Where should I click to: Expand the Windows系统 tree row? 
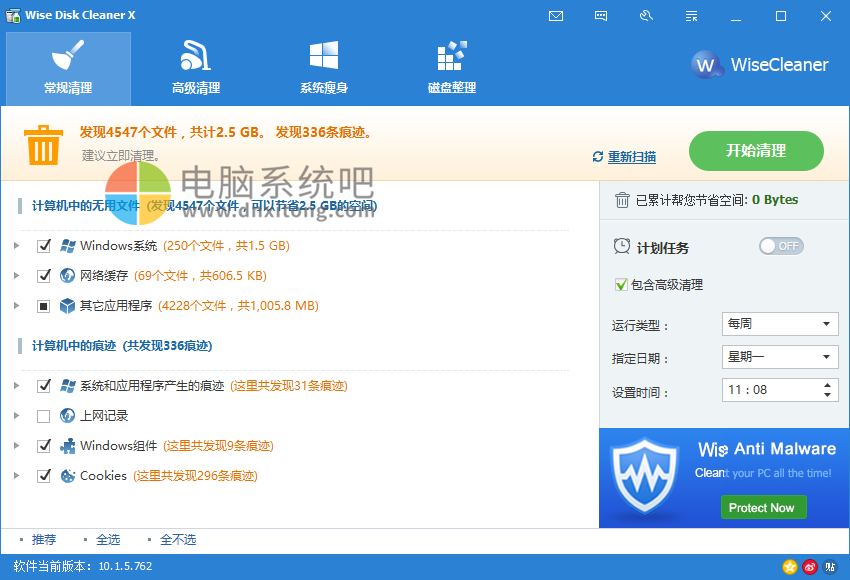click(17, 246)
